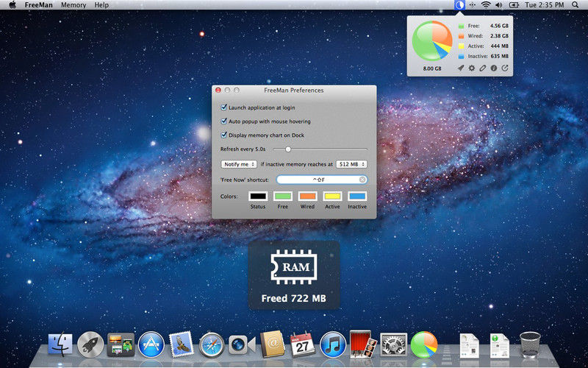Click the rocket Free Now icon in popup
This screenshot has height=368, width=588.
click(x=461, y=68)
